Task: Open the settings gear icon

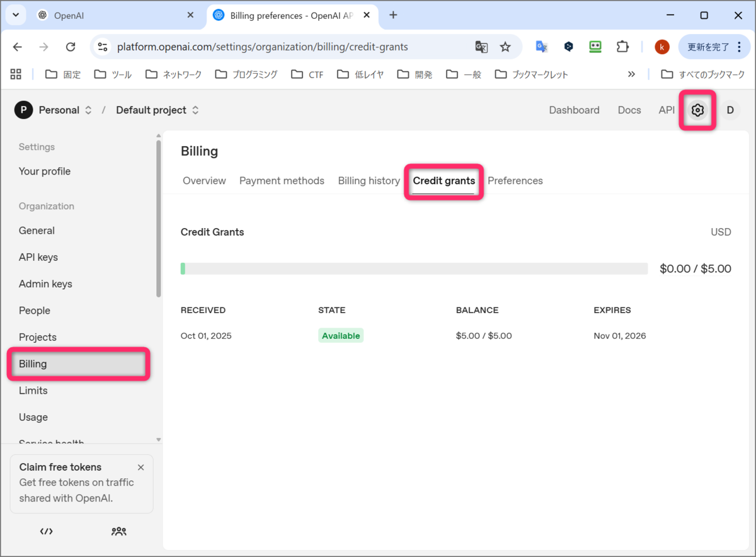Action: tap(697, 110)
